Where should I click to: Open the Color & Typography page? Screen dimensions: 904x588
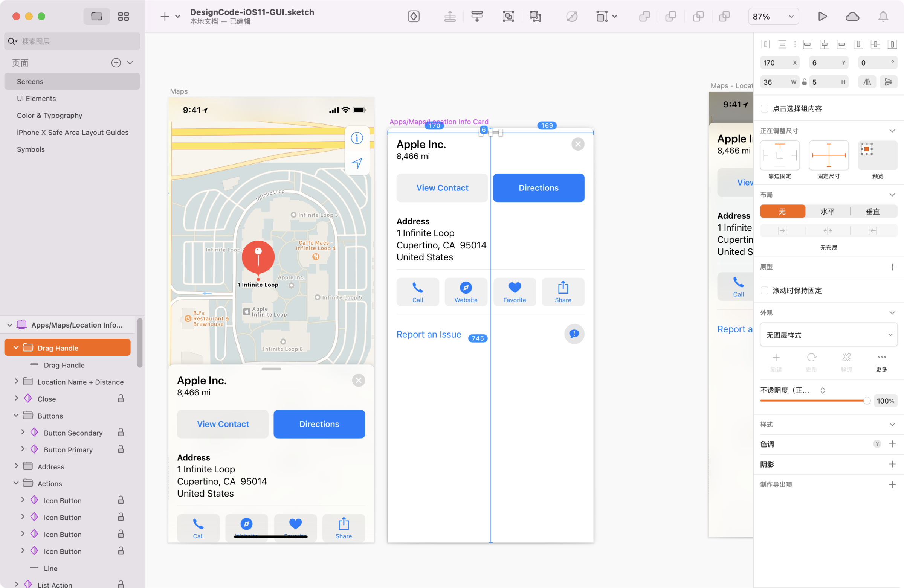pyautogui.click(x=72, y=116)
